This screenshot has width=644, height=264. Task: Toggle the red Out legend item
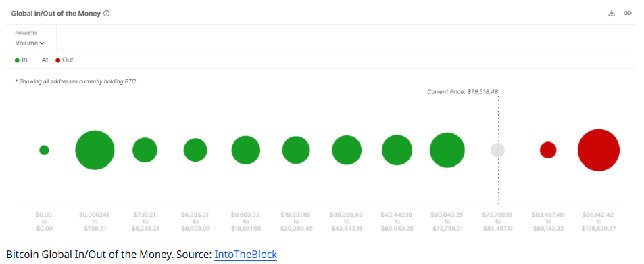64,60
